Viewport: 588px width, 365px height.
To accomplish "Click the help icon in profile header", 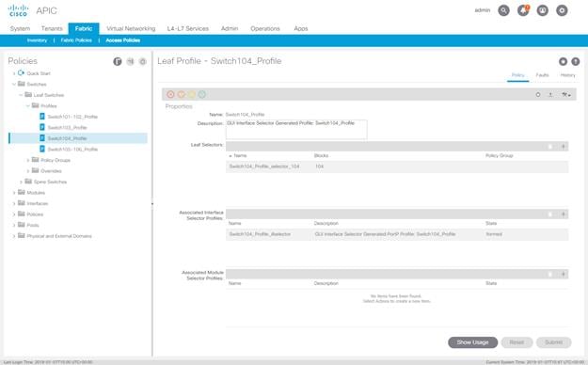I will pyautogui.click(x=575, y=61).
